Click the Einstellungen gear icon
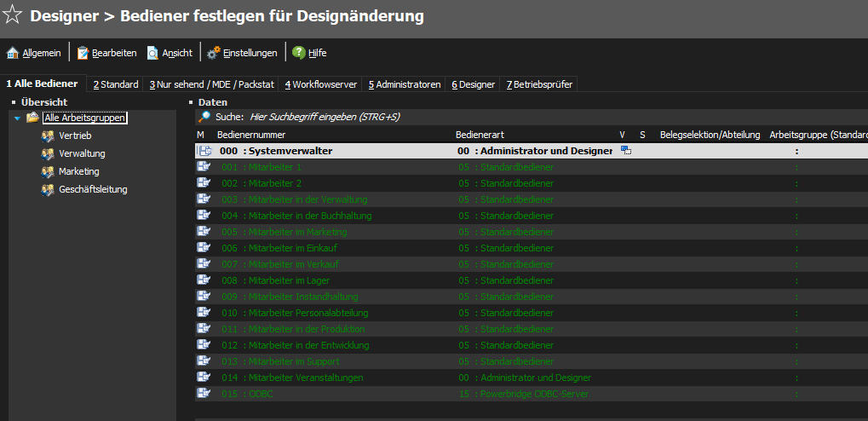The height and width of the screenshot is (421, 868). [x=214, y=53]
